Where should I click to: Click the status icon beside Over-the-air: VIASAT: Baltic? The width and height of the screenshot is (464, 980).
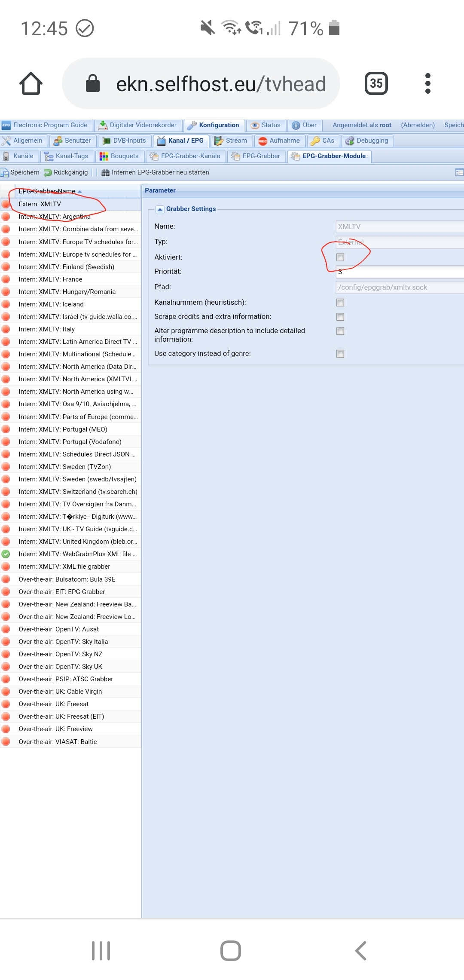tap(6, 742)
